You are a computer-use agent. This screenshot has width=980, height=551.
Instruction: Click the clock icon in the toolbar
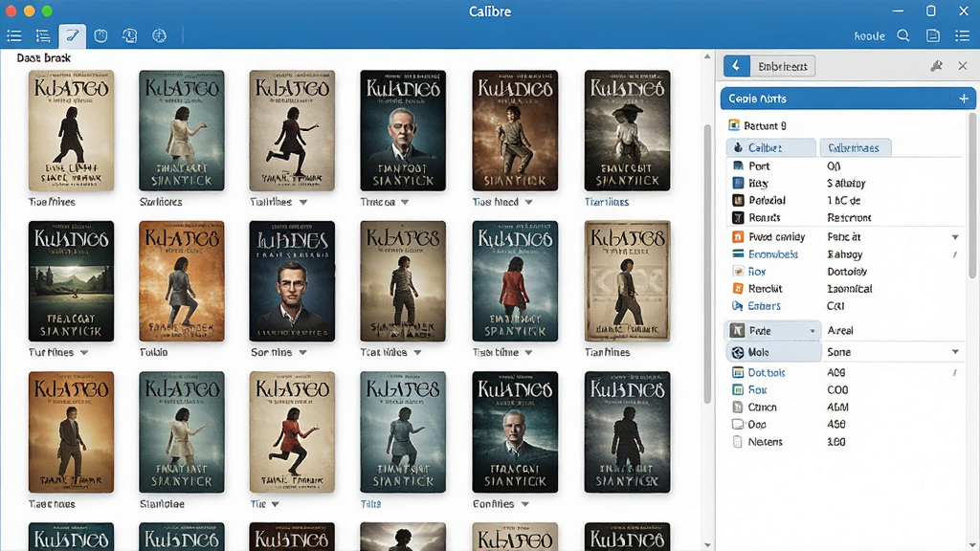[x=100, y=36]
